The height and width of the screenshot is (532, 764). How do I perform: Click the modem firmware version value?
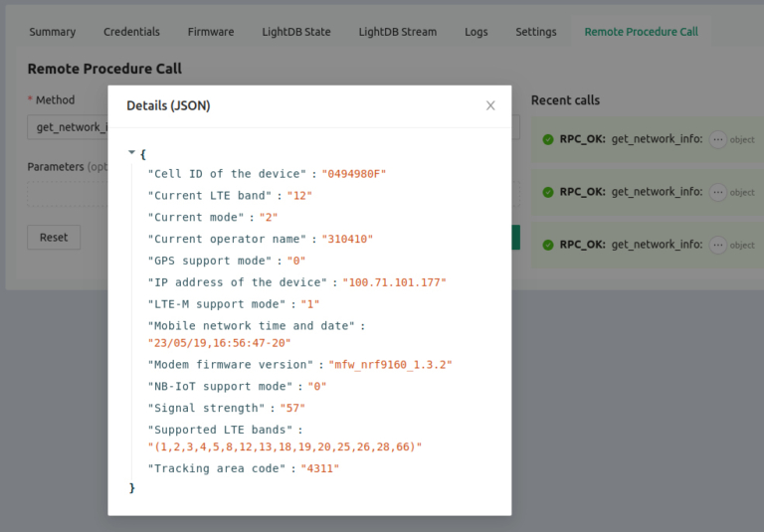click(x=393, y=365)
